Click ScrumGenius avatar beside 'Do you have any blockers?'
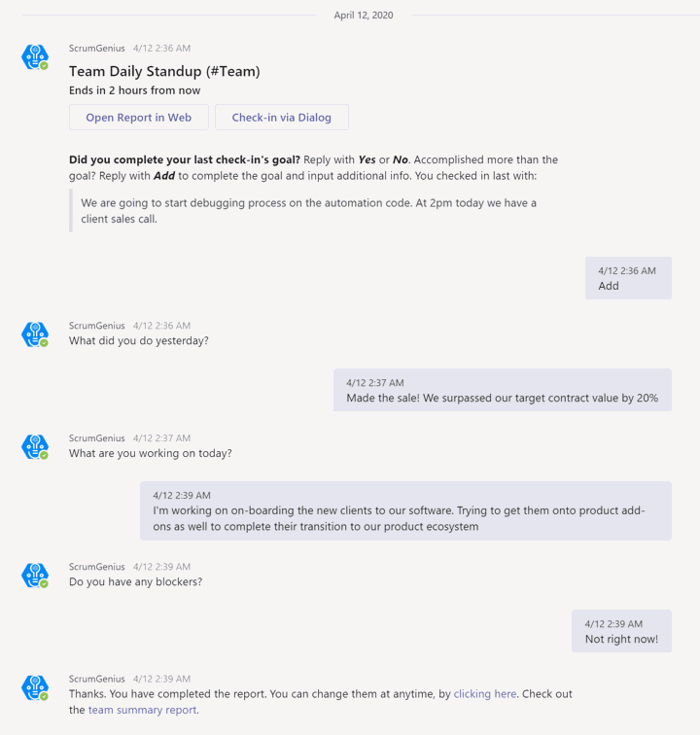Image resolution: width=700 pixels, height=735 pixels. coord(35,576)
